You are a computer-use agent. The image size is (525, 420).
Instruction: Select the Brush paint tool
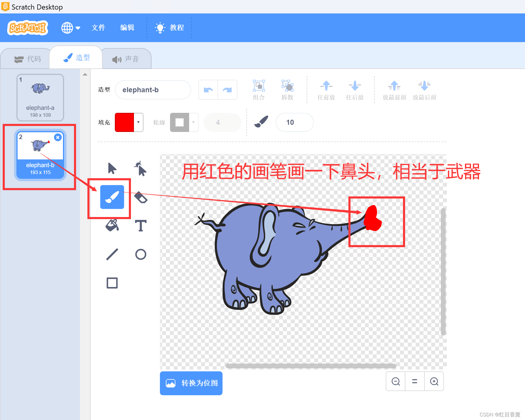coord(112,197)
